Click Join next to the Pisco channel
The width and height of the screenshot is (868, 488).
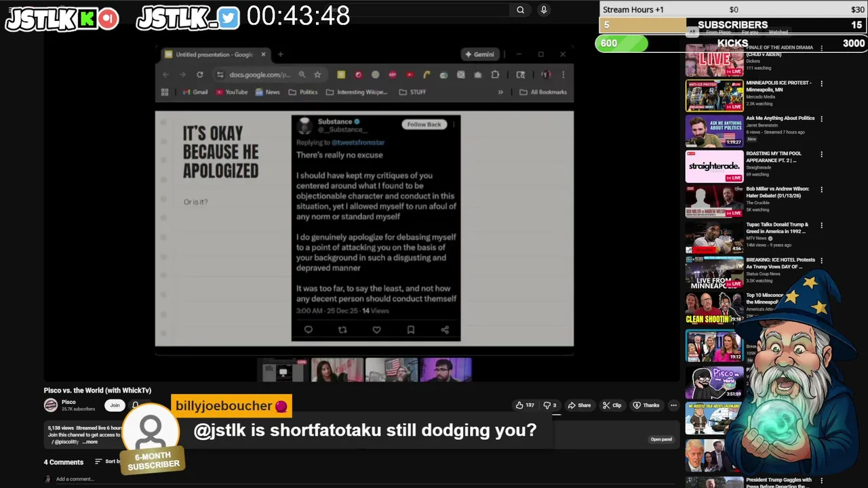pos(115,405)
